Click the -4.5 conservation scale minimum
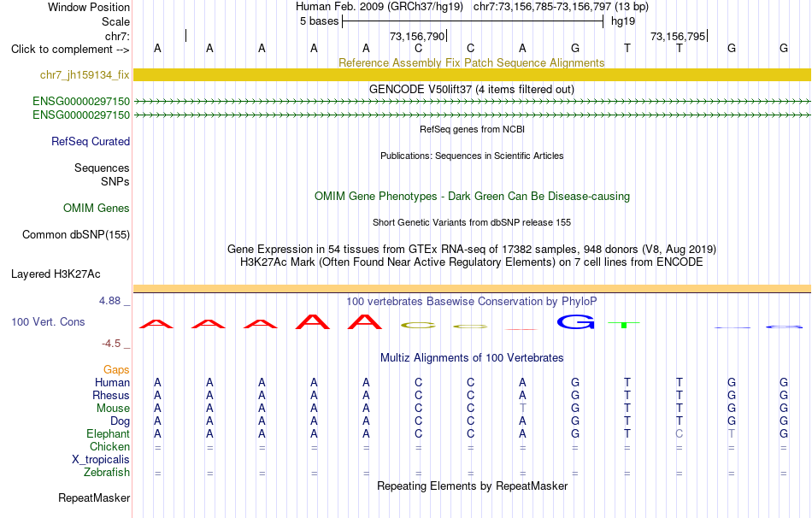The image size is (812, 518). pos(111,344)
